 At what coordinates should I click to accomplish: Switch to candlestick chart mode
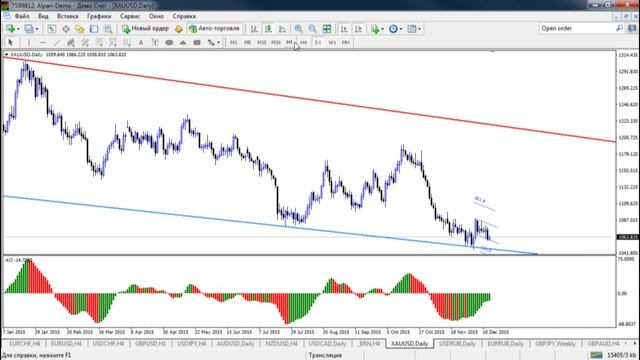[x=268, y=29]
